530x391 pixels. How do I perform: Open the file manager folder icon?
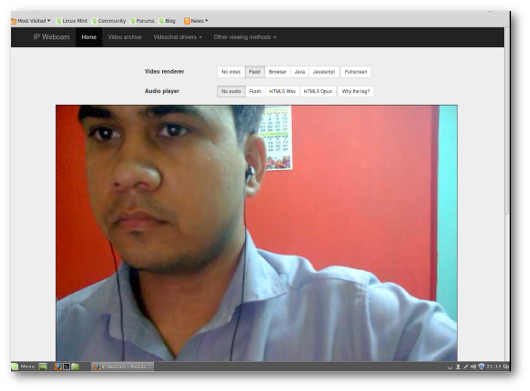[75, 366]
